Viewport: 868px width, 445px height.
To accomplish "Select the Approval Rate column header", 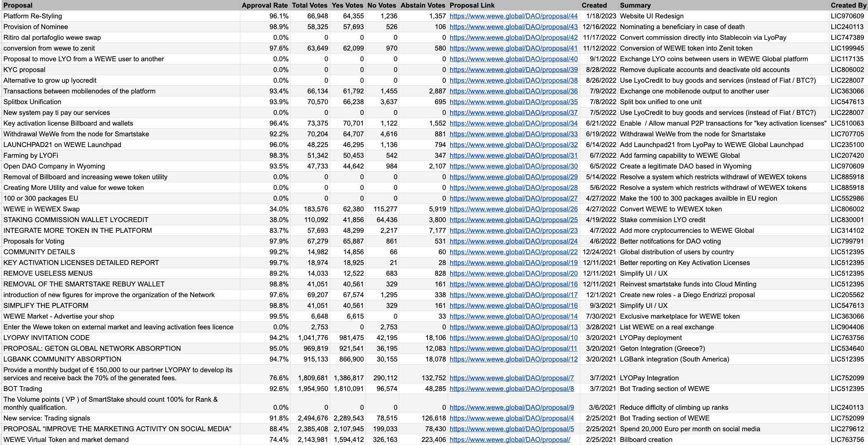I will pyautogui.click(x=264, y=5).
